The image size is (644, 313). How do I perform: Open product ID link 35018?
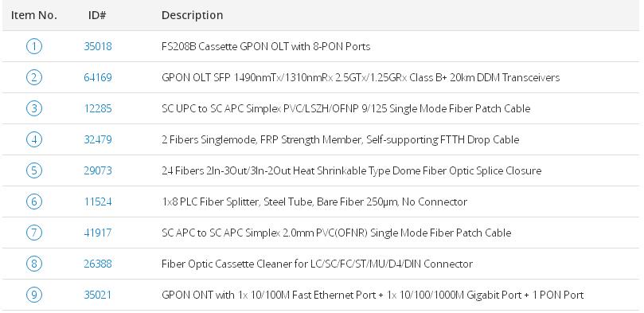pyautogui.click(x=98, y=46)
